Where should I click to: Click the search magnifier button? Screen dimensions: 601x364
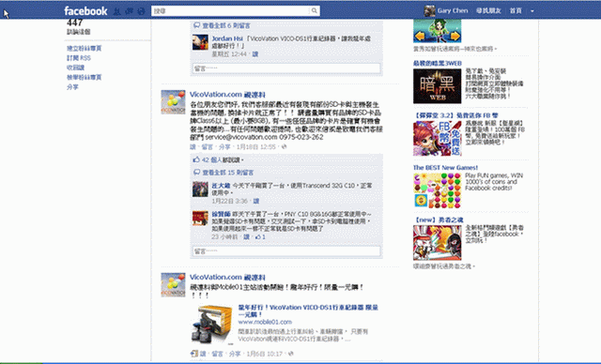pos(315,10)
